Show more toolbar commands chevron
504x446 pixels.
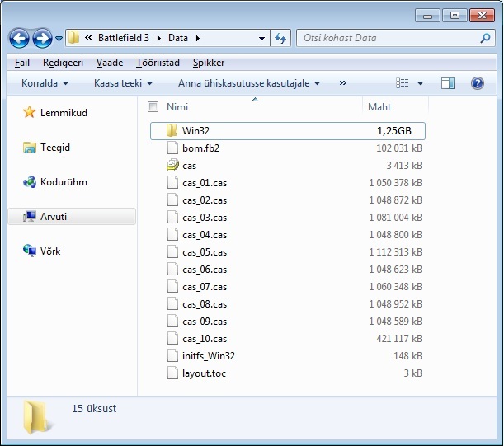click(343, 83)
